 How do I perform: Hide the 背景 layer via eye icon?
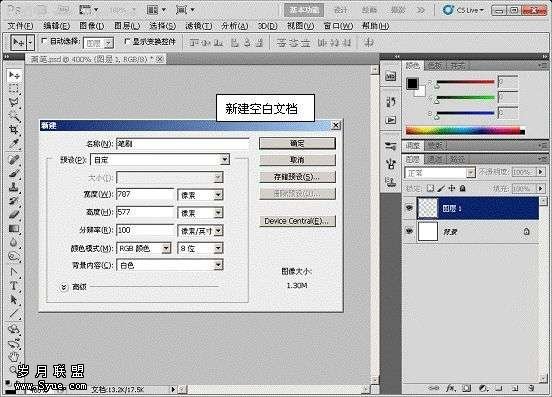click(x=409, y=231)
